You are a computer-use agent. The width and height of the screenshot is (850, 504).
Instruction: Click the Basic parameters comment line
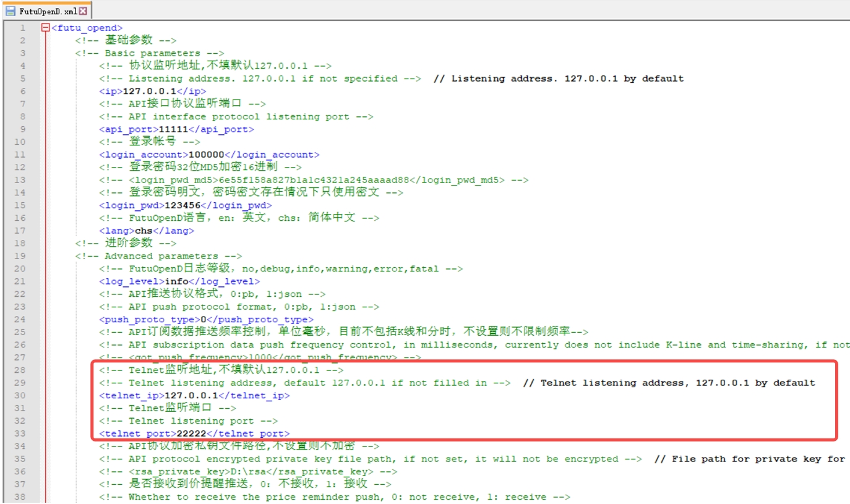click(x=149, y=53)
